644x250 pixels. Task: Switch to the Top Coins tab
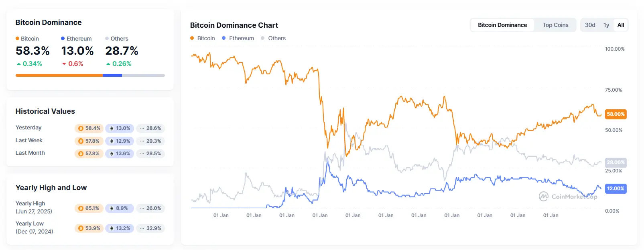point(555,25)
